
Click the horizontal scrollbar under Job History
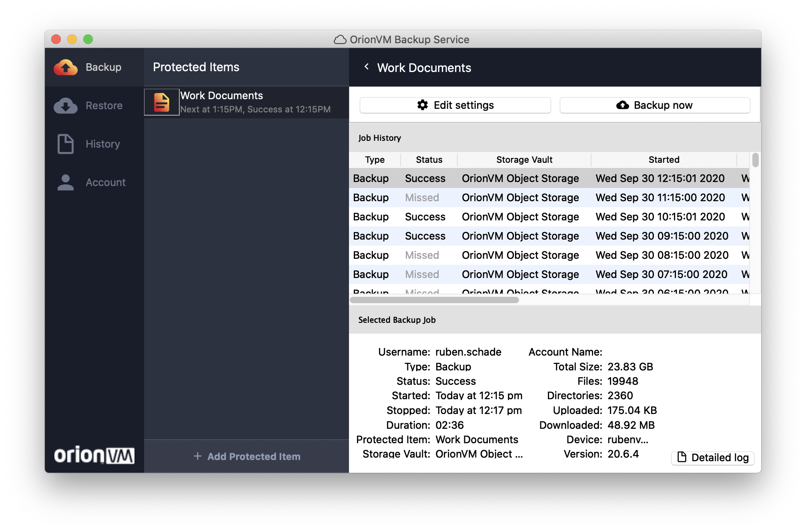[x=434, y=300]
